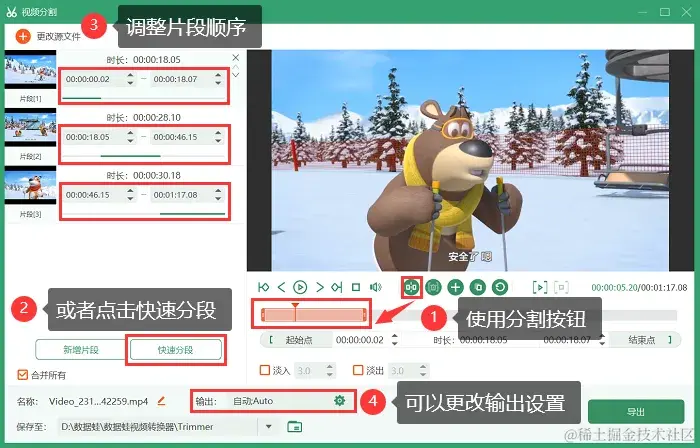
Task: Toggle the 合并所有 checkbox
Action: 22,375
